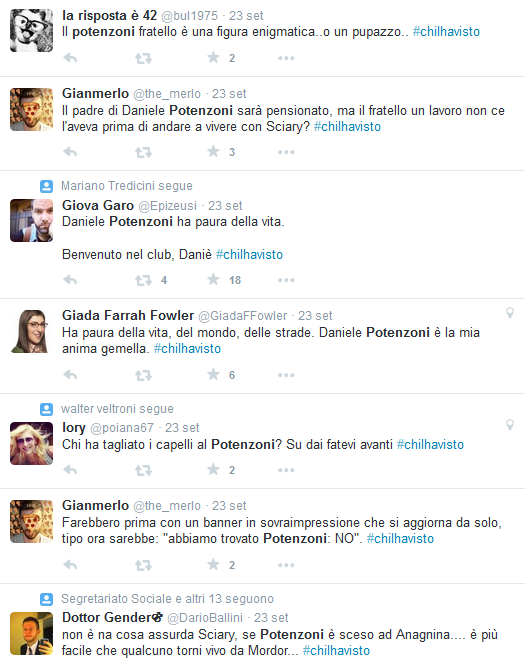Click the 23 set timestamp on lory's tweet
Screen dimensions: 525x668
coord(182,428)
